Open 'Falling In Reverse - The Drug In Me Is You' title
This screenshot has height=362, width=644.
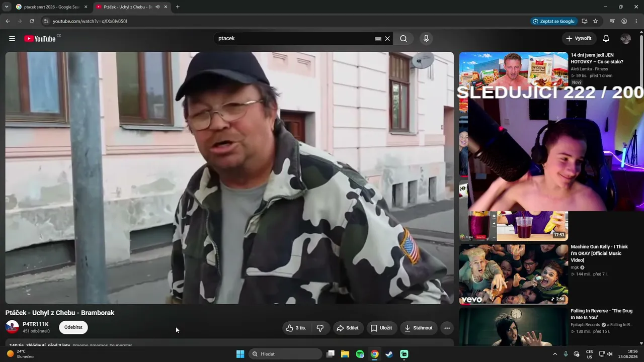[601, 314]
